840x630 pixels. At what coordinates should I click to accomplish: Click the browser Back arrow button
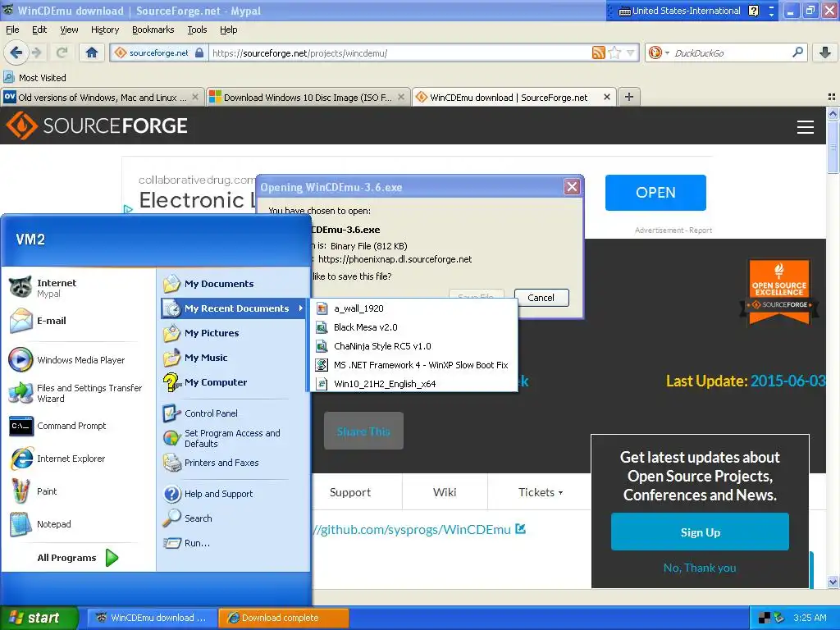pyautogui.click(x=16, y=52)
